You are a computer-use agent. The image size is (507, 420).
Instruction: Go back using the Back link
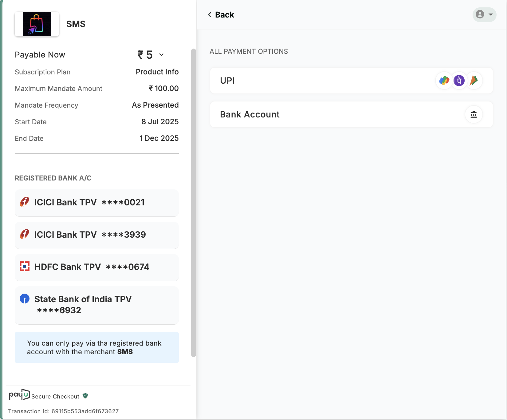click(221, 15)
